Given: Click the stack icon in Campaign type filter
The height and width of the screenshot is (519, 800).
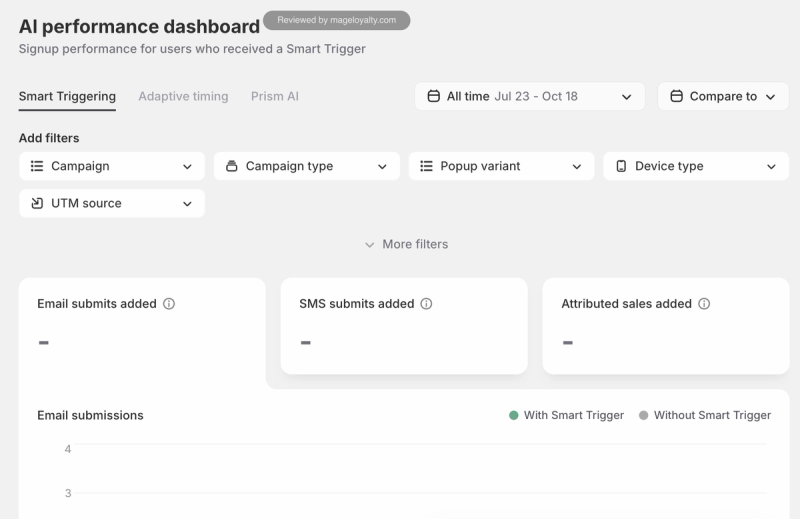Looking at the screenshot, I should click(232, 166).
